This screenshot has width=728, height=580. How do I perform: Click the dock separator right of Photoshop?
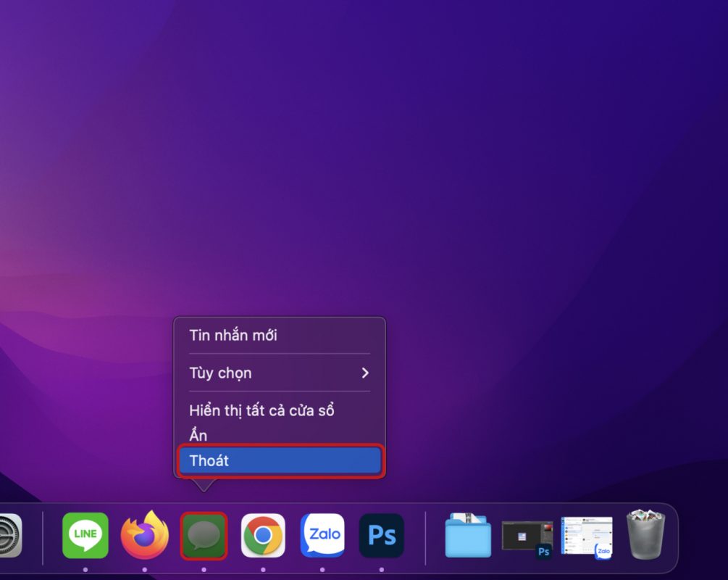click(425, 537)
